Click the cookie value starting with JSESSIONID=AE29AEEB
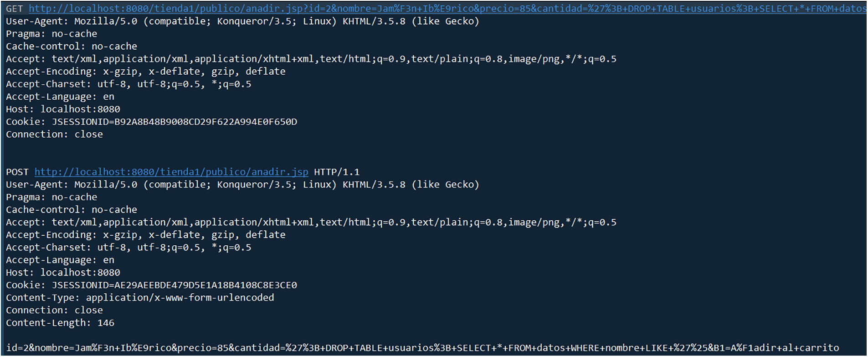868x357 pixels. [174, 285]
